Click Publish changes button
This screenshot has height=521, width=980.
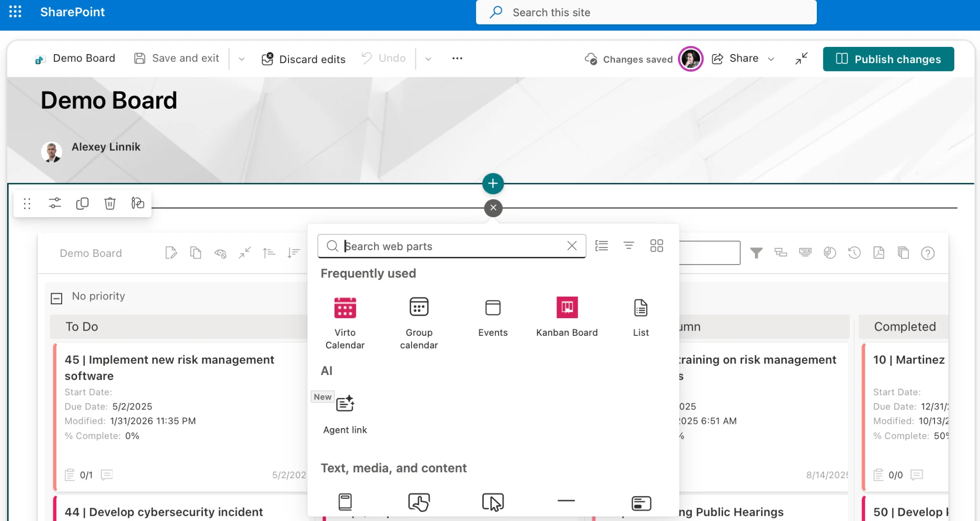coord(889,59)
